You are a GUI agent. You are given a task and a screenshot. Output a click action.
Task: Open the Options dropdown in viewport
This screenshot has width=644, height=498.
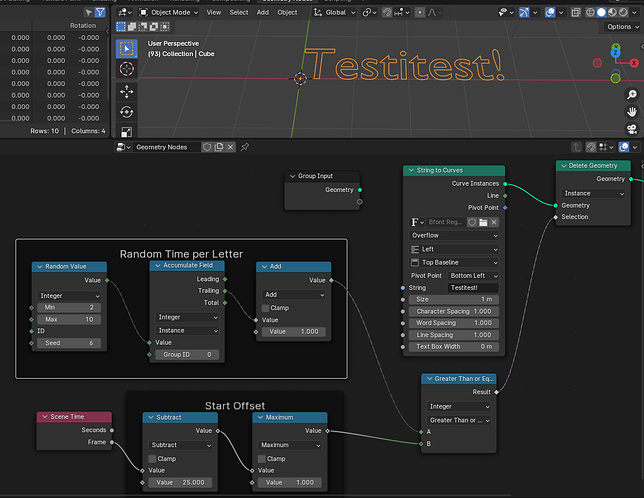(623, 27)
